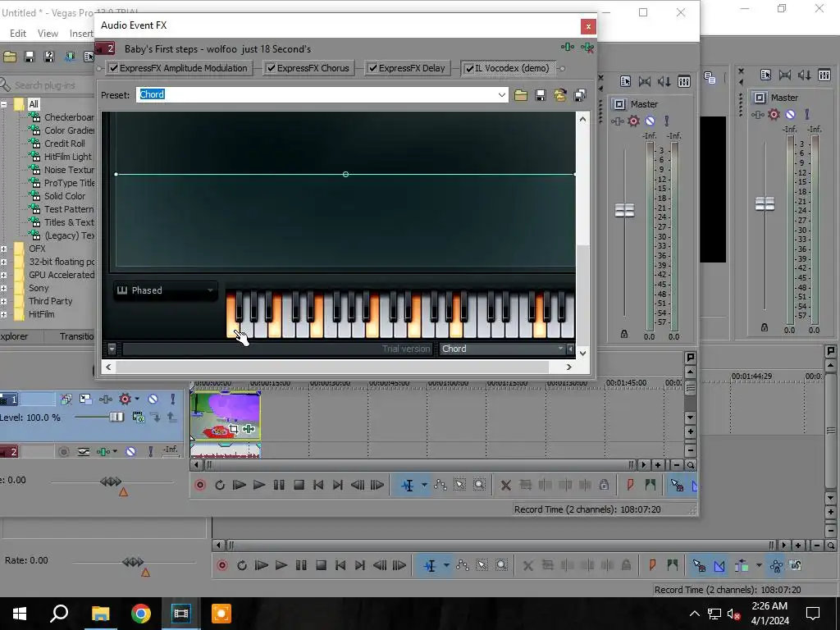Click the Record button in front transport bar
This screenshot has width=840, height=630.
click(x=200, y=486)
